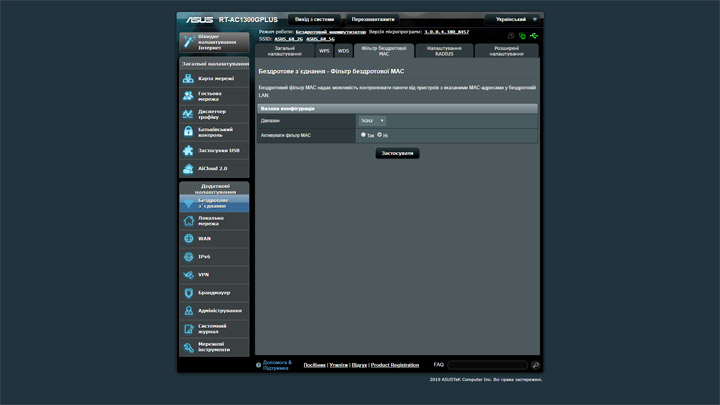
Task: Select the Wireless (Бездротове з'єднання) Wi-Fi icon
Action: (x=188, y=203)
